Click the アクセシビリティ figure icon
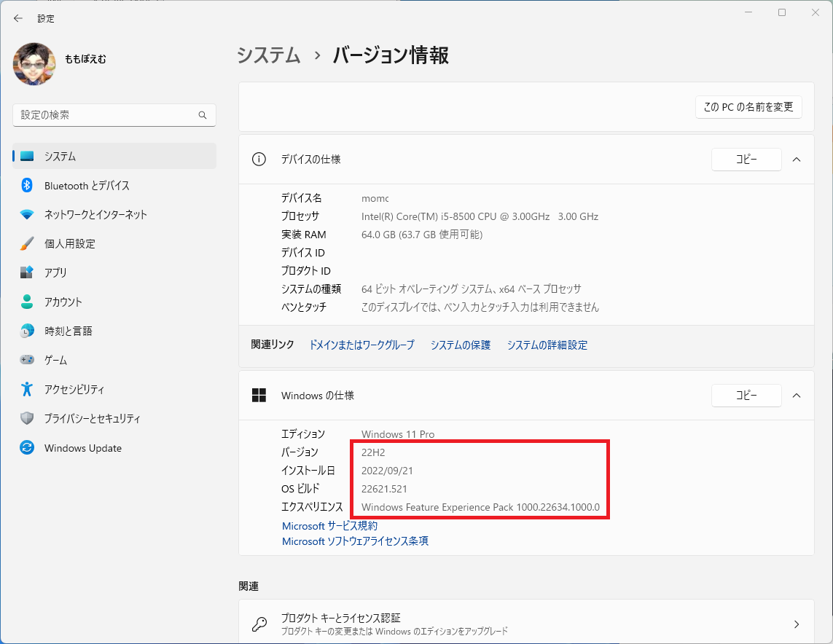This screenshot has height=644, width=833. 27,389
